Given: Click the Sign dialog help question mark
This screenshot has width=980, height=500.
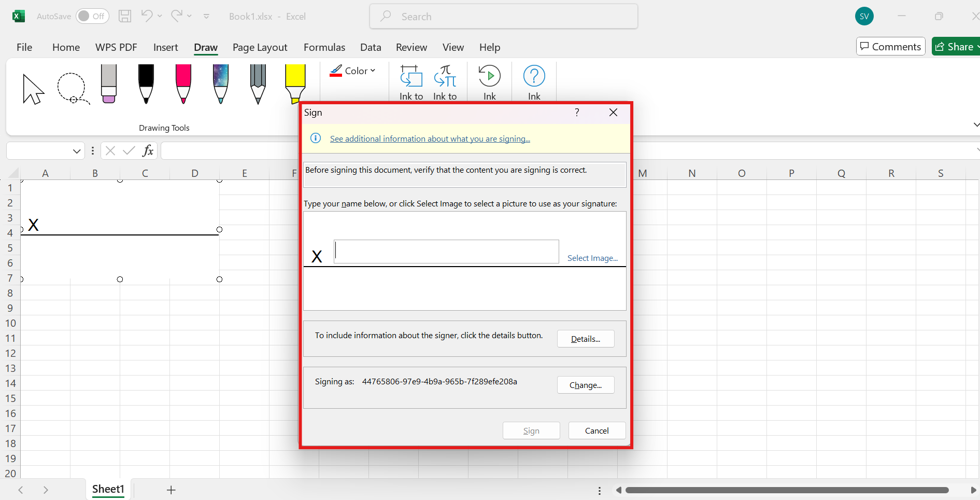Looking at the screenshot, I should pyautogui.click(x=577, y=113).
